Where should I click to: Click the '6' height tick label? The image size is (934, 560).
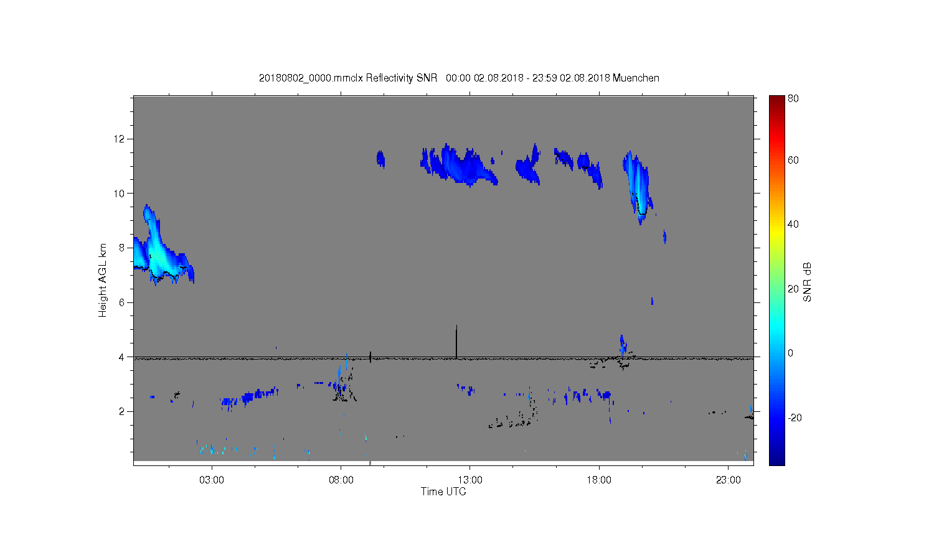coord(122,302)
